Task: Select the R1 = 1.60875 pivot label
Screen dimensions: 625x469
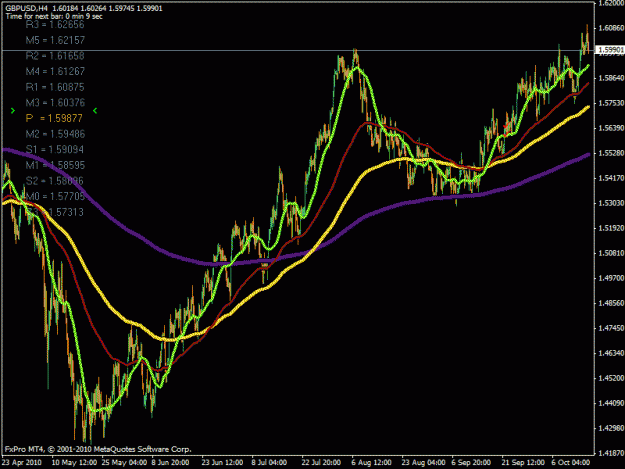Action: [x=55, y=87]
